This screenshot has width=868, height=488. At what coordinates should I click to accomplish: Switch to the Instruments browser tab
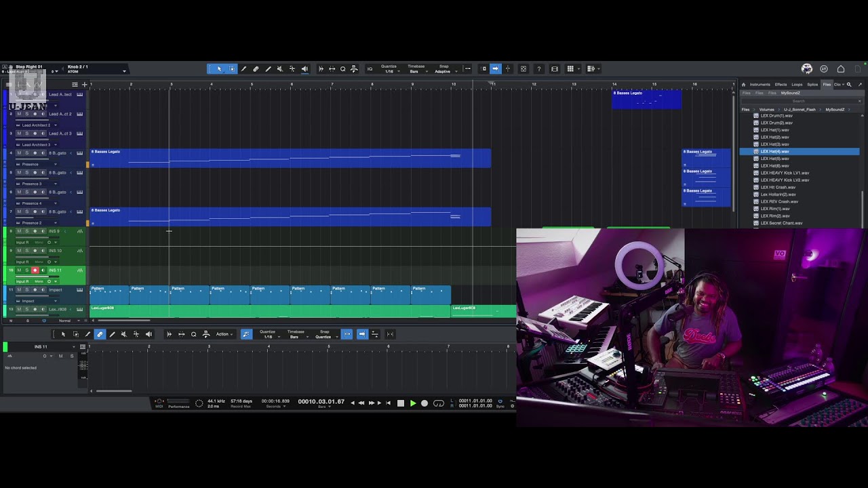pyautogui.click(x=759, y=85)
